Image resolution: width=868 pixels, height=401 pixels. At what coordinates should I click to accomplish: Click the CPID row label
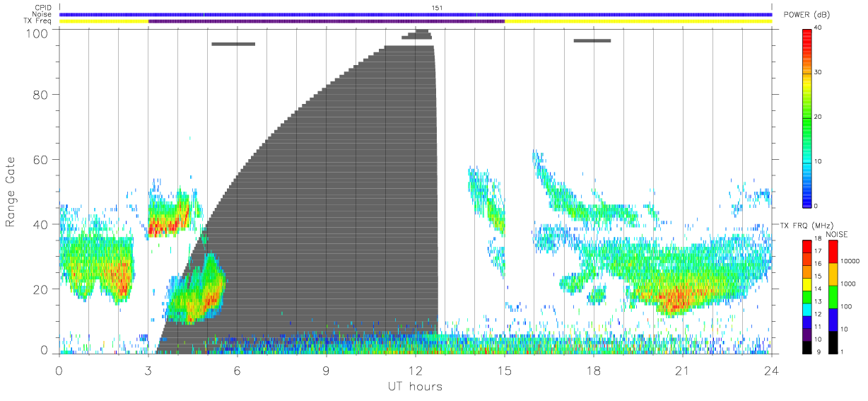[44, 8]
